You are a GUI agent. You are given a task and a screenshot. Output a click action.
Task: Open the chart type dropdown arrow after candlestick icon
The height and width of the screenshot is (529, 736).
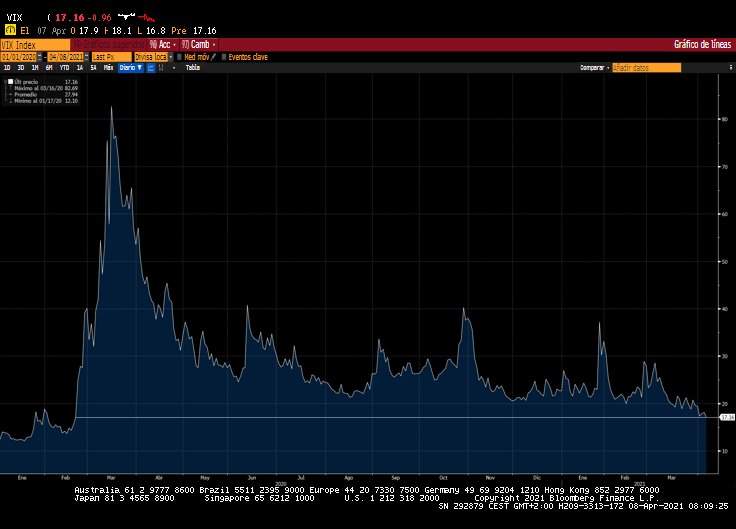pos(174,68)
